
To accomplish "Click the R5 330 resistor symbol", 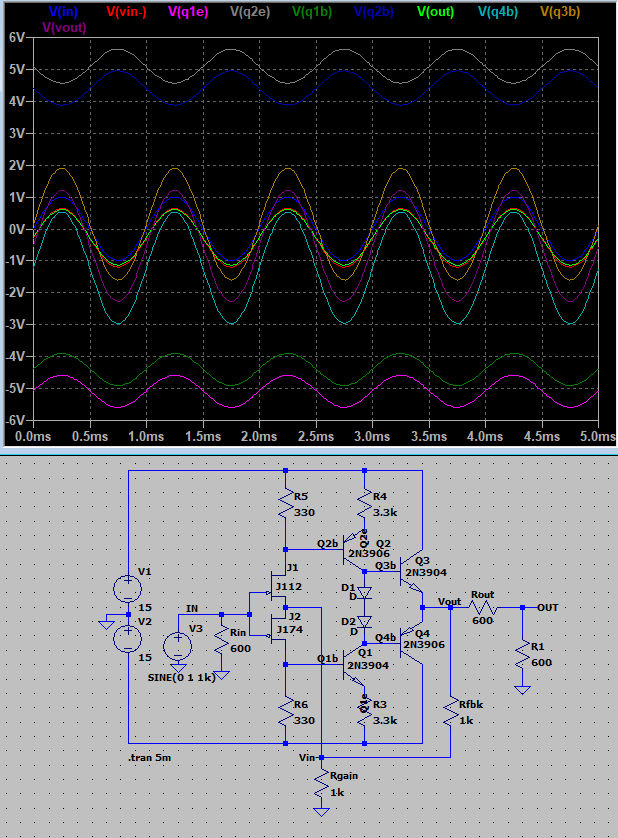I will [286, 503].
